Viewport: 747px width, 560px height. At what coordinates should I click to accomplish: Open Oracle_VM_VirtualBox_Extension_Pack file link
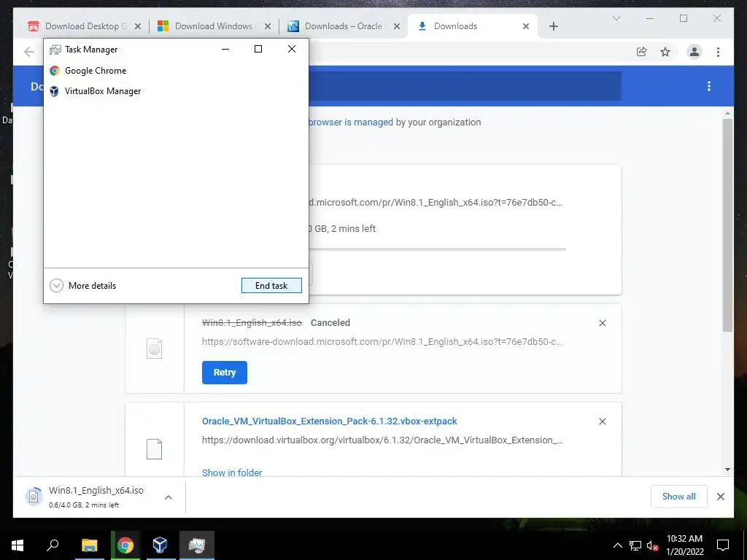coord(329,421)
